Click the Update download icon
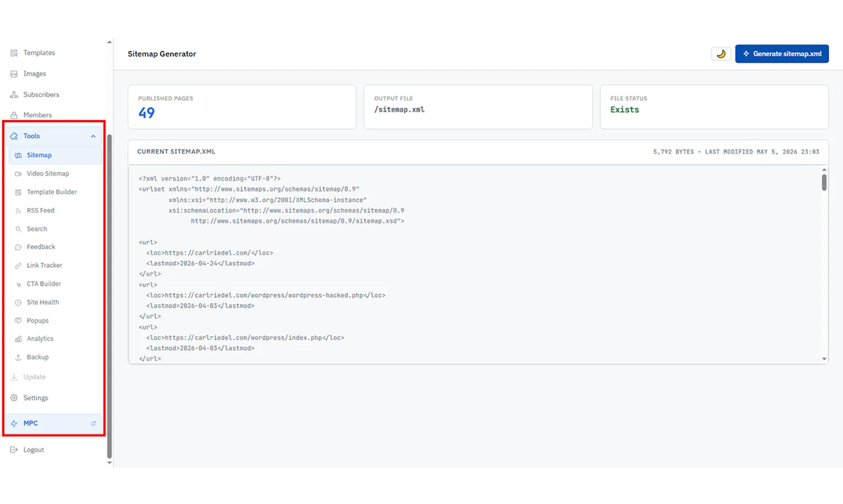This screenshot has width=843, height=504. tap(14, 377)
